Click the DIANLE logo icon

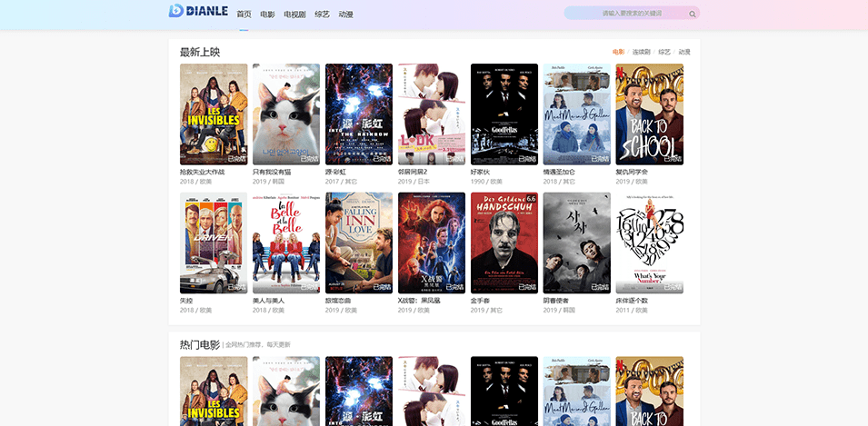click(176, 11)
